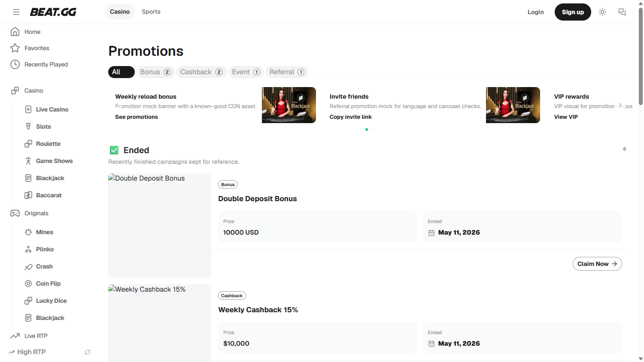The width and height of the screenshot is (644, 362).
Task: Open the hamburger menu icon
Action: (16, 12)
